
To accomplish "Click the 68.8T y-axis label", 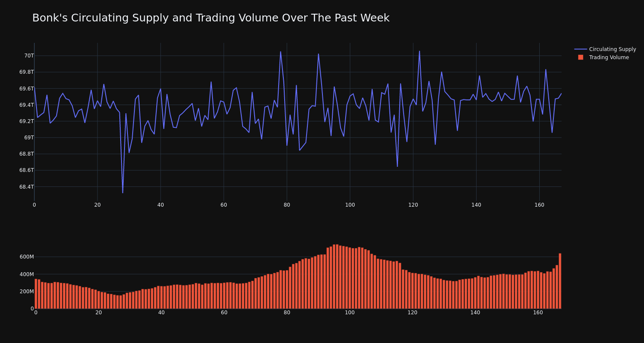I will (27, 154).
